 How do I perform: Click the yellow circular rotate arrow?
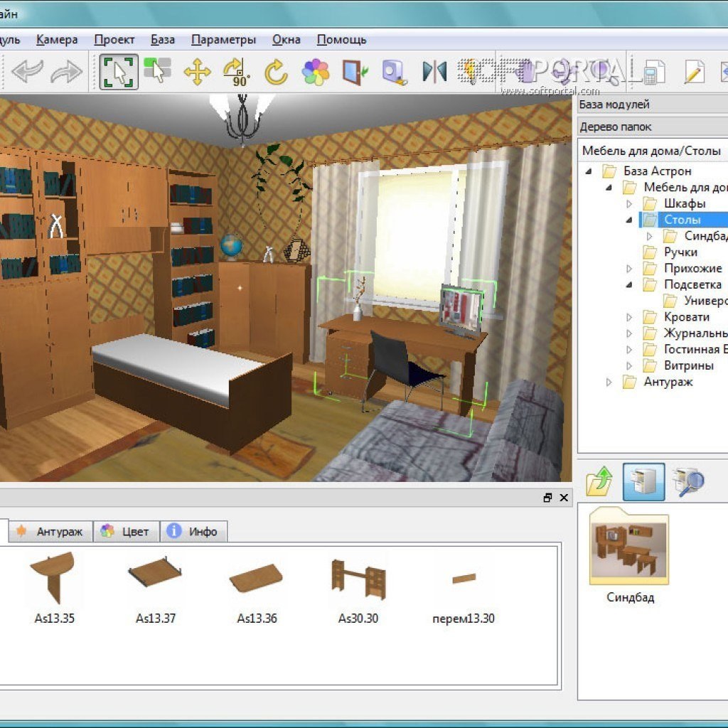pyautogui.click(x=276, y=71)
